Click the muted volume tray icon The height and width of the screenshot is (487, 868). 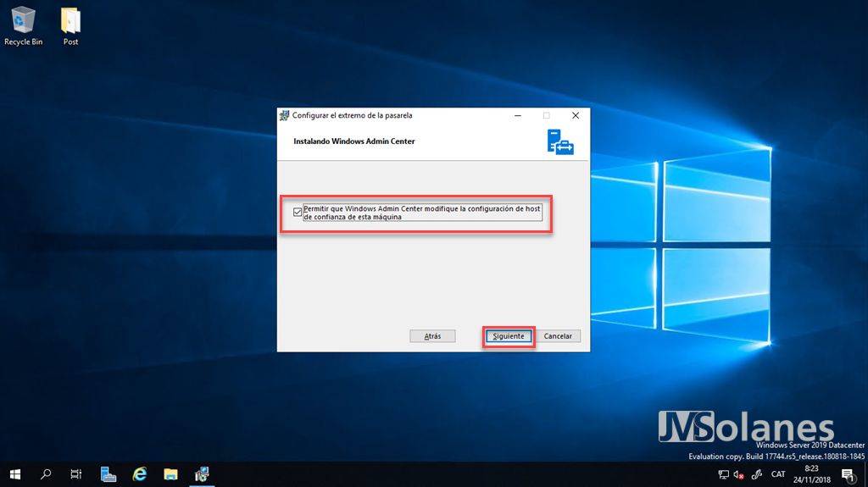click(738, 474)
